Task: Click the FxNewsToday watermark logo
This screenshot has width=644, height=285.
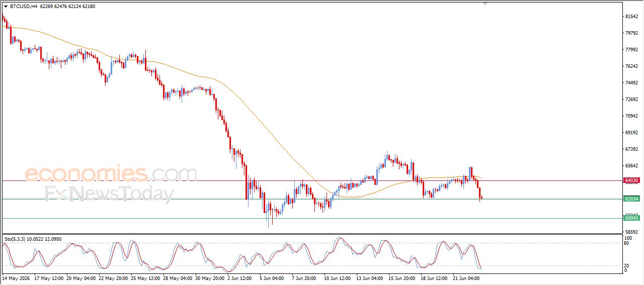Action: click(109, 194)
